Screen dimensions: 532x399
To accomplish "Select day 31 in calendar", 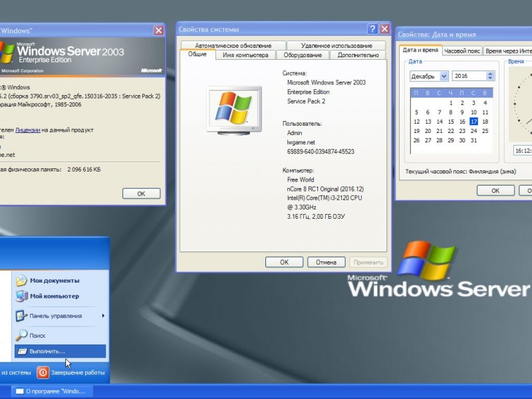I will pos(473,140).
